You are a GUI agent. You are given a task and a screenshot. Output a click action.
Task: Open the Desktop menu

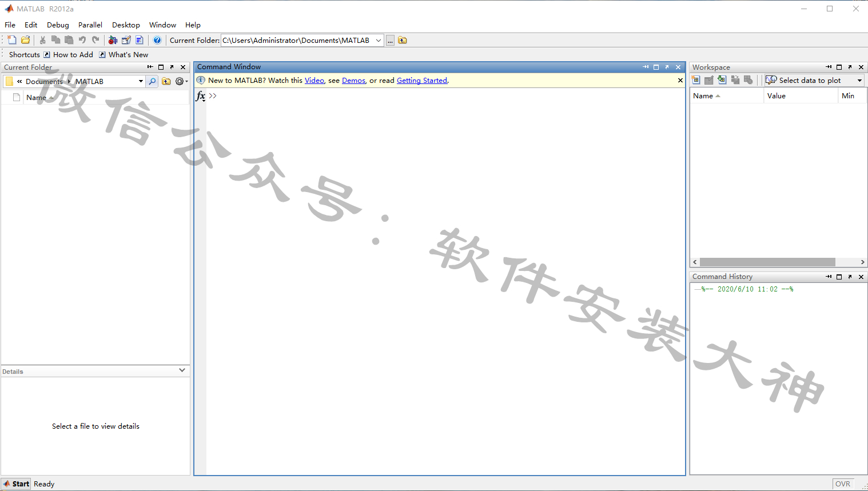(x=126, y=25)
